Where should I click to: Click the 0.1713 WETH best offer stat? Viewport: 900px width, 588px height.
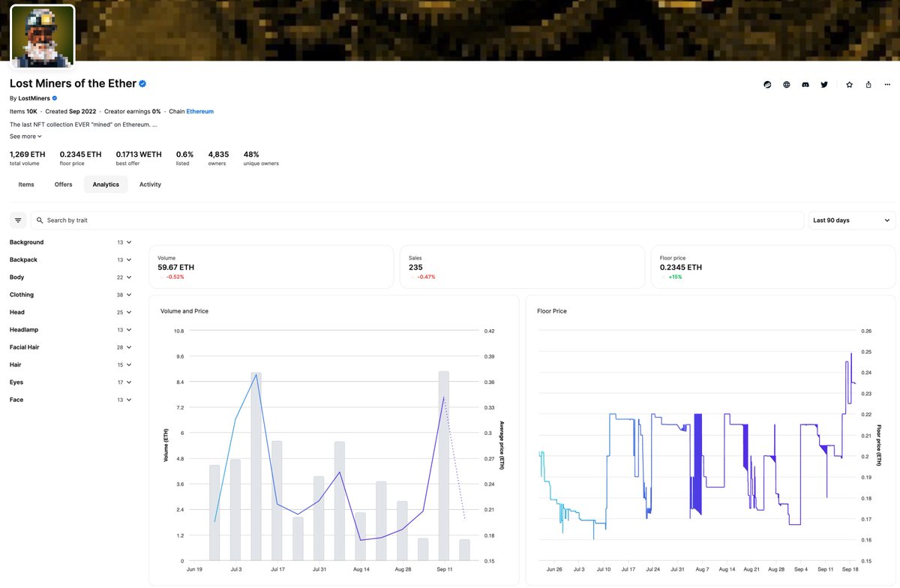click(x=139, y=158)
